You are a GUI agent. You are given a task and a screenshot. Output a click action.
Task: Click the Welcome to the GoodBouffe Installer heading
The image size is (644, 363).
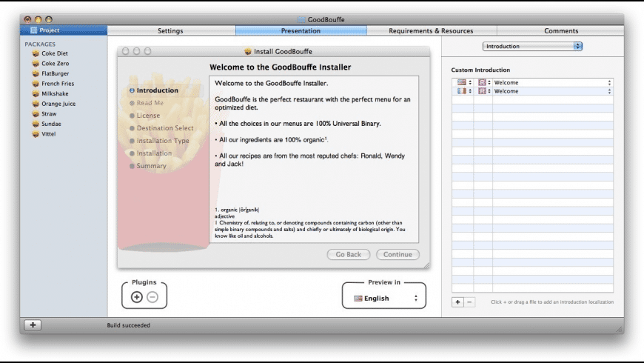(280, 67)
